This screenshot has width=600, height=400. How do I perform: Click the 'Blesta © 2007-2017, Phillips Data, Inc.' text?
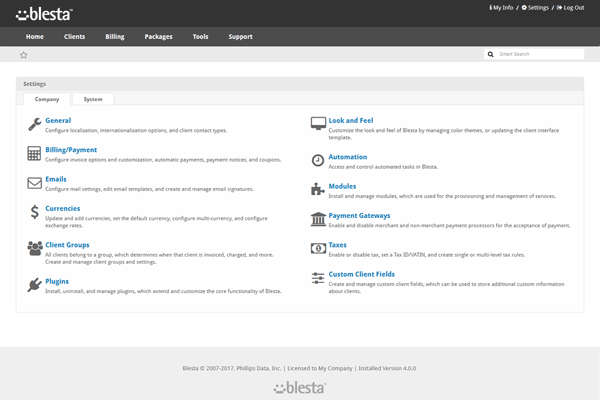(232, 368)
